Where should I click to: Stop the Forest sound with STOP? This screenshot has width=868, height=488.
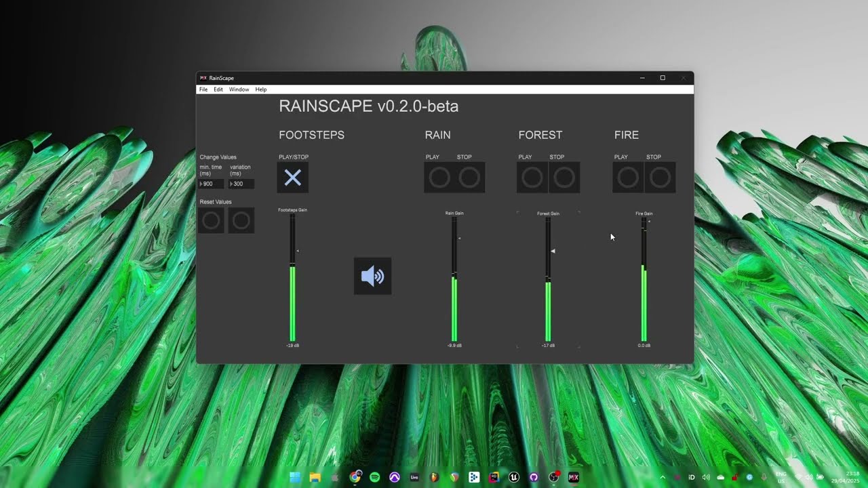click(x=564, y=178)
